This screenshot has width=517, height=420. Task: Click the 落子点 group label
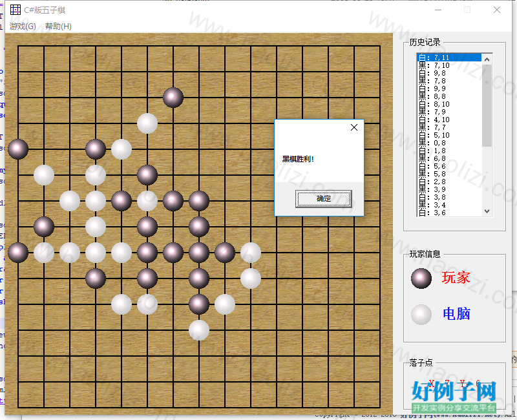pos(421,362)
